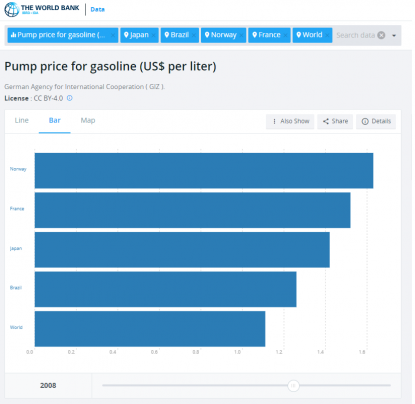Click the Search data input field
The width and height of the screenshot is (415, 404).
[356, 35]
